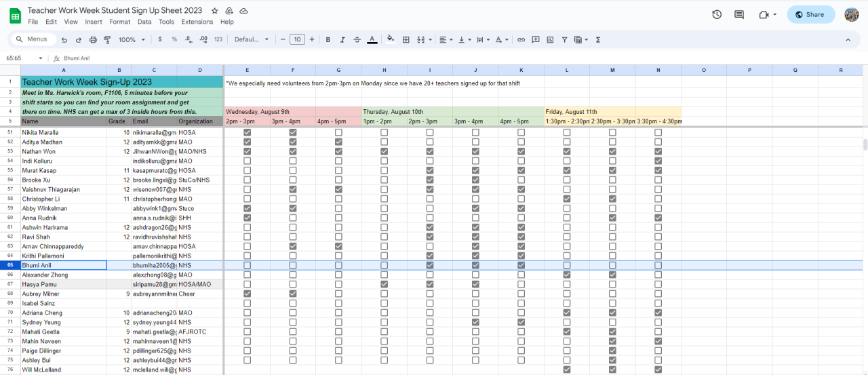The height and width of the screenshot is (375, 868).
Task: Toggle Nikita Maralla's Wednesday 2pm-3pm checkbox
Action: coord(247,133)
